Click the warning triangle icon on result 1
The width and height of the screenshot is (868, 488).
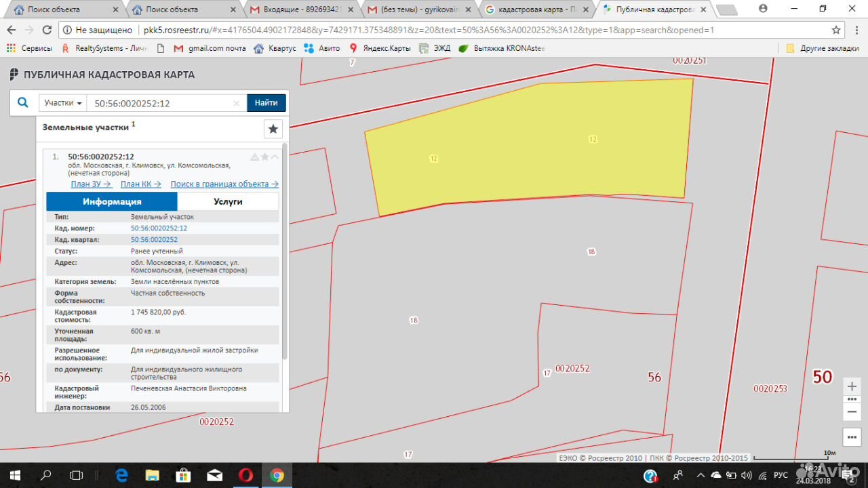point(255,157)
